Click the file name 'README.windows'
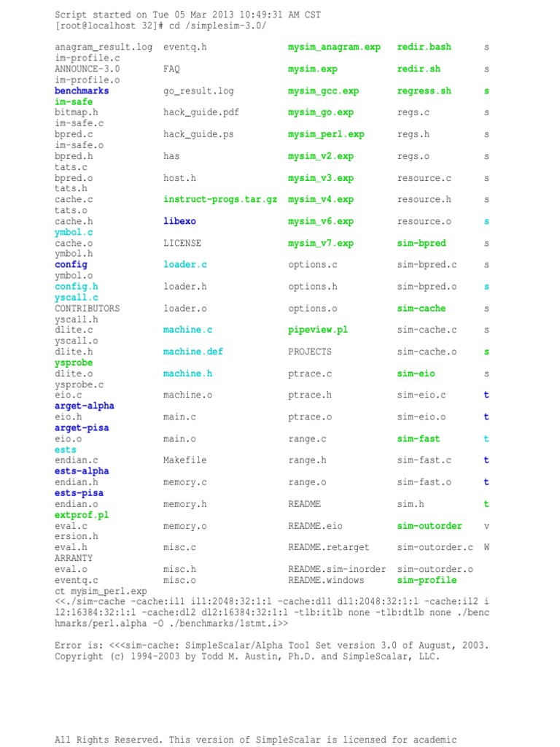This screenshot has width=560, height=747. [x=326, y=580]
